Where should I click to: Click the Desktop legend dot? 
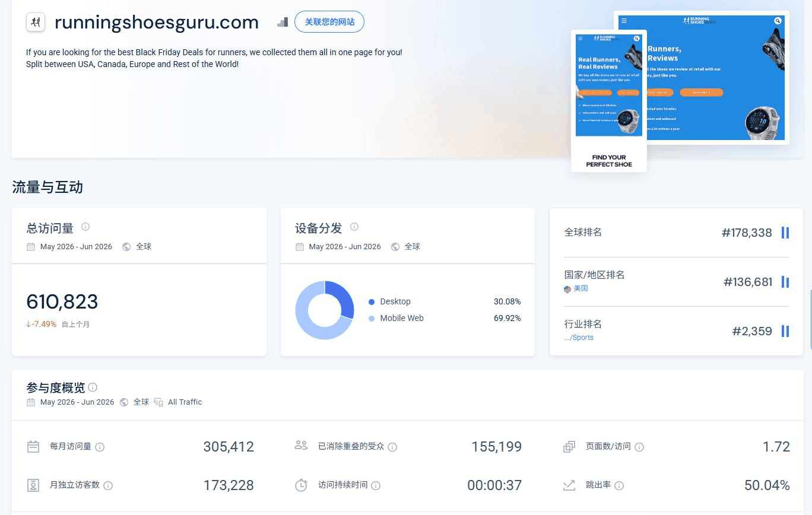(372, 302)
